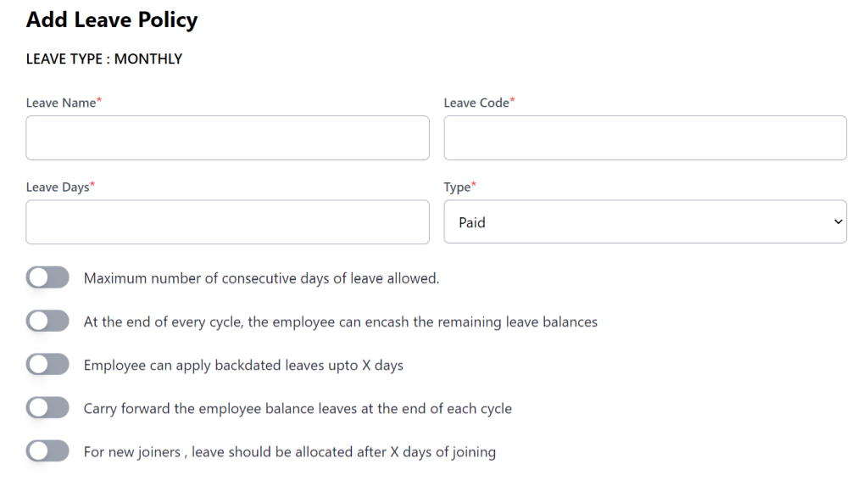Image resolution: width=868 pixels, height=481 pixels.
Task: Enable maximum consecutive leave days toggle
Action: 47,277
